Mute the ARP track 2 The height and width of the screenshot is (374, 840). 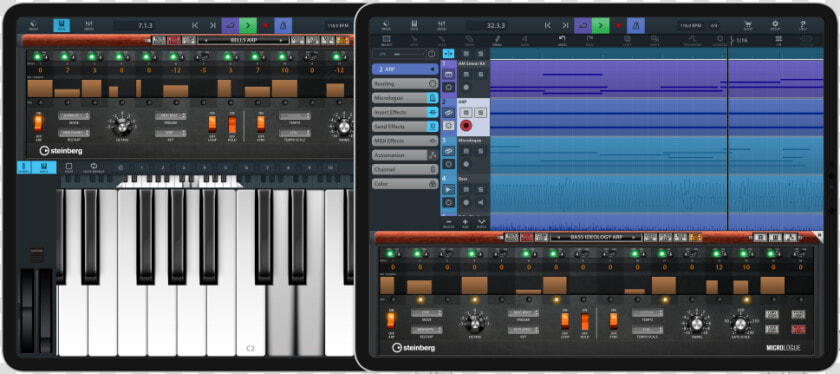(466, 113)
